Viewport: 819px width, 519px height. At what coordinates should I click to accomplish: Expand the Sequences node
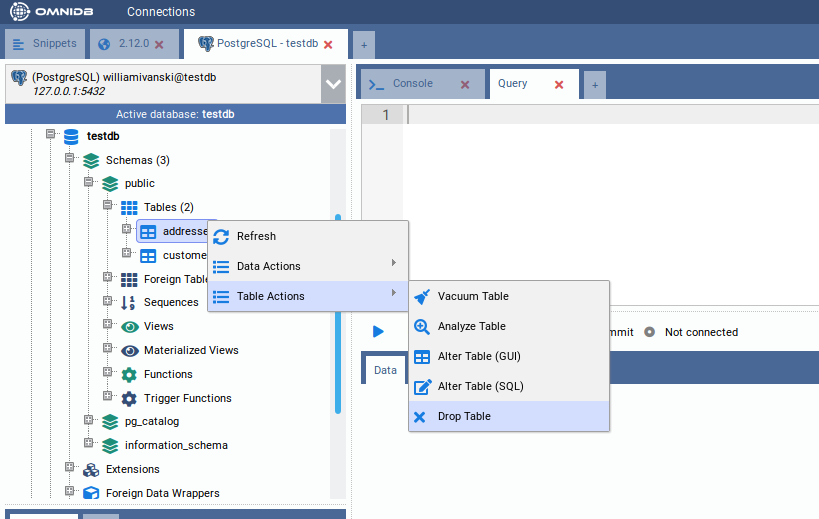coord(108,301)
